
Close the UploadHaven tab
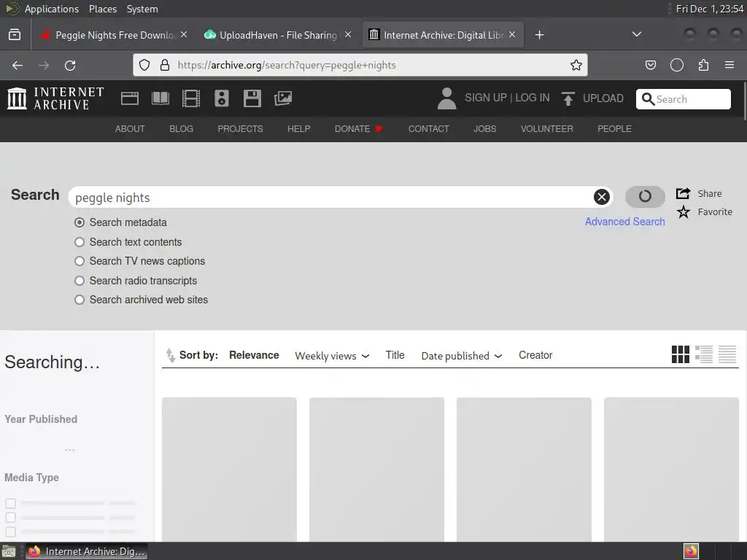click(x=348, y=34)
